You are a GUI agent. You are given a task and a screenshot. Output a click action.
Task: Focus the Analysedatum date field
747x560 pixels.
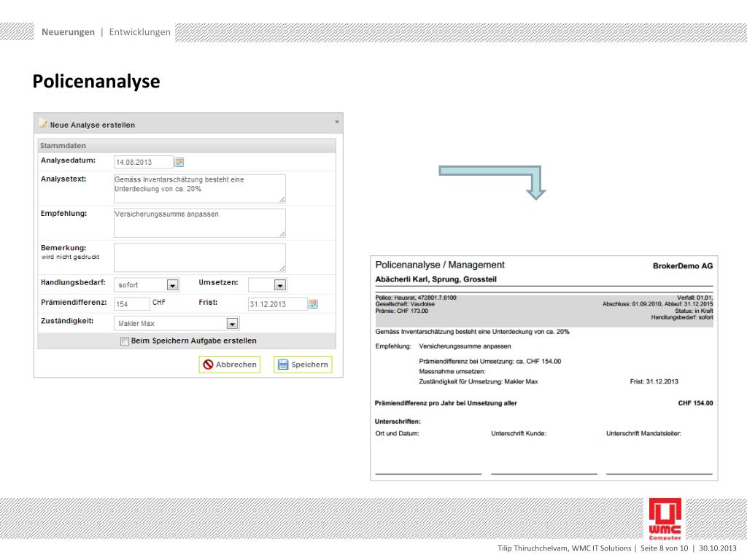[144, 163]
